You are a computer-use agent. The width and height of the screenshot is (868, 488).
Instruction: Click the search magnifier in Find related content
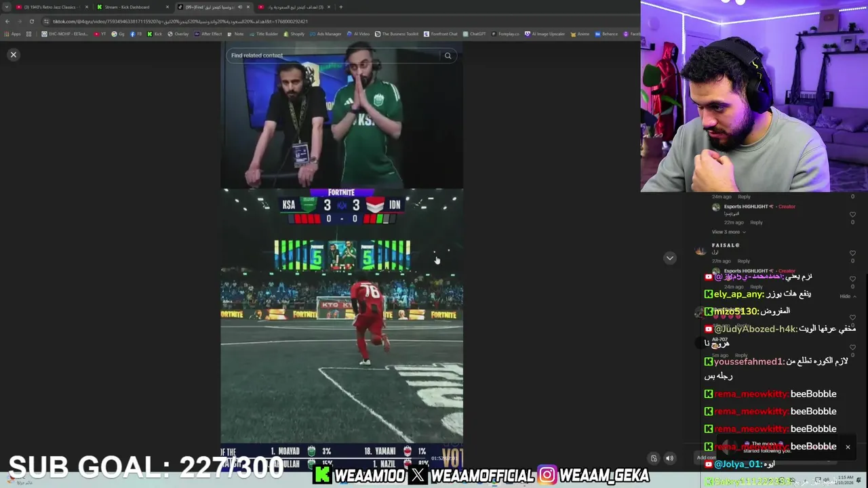(448, 56)
